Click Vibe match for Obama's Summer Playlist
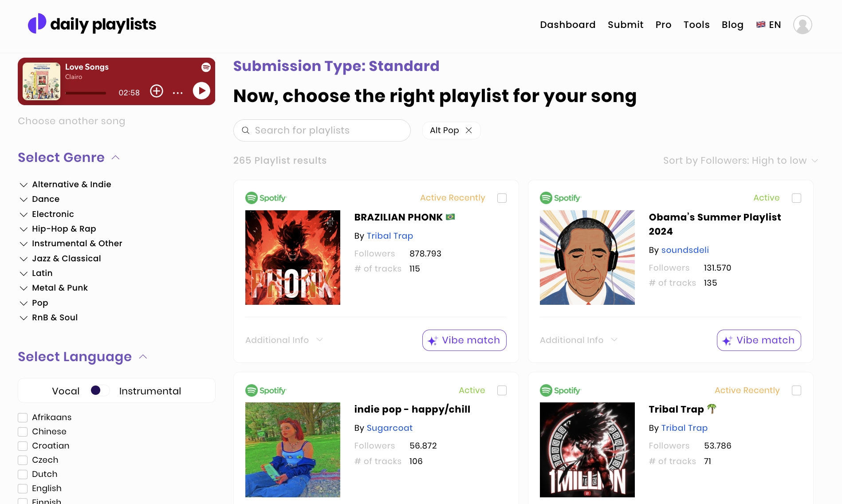 pos(759,340)
